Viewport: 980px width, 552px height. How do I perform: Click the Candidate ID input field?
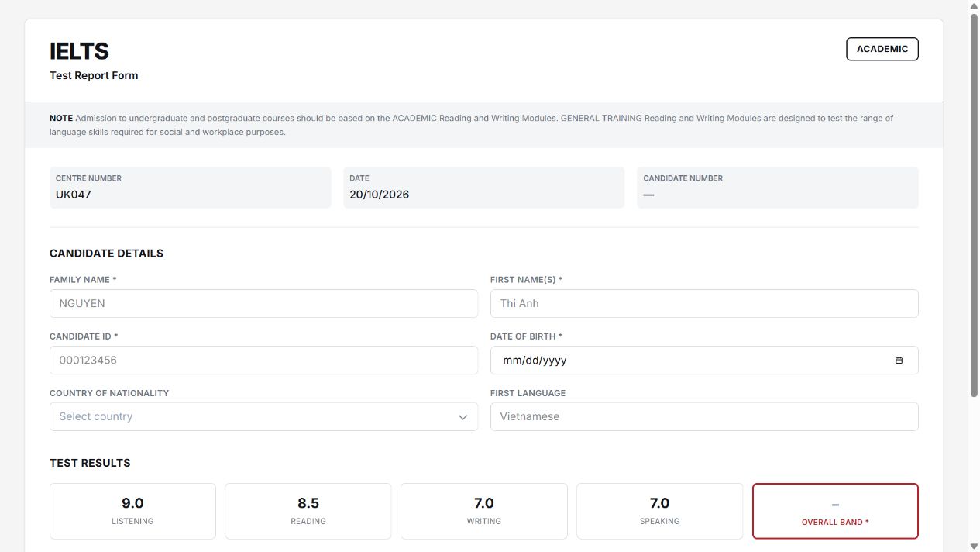point(263,361)
